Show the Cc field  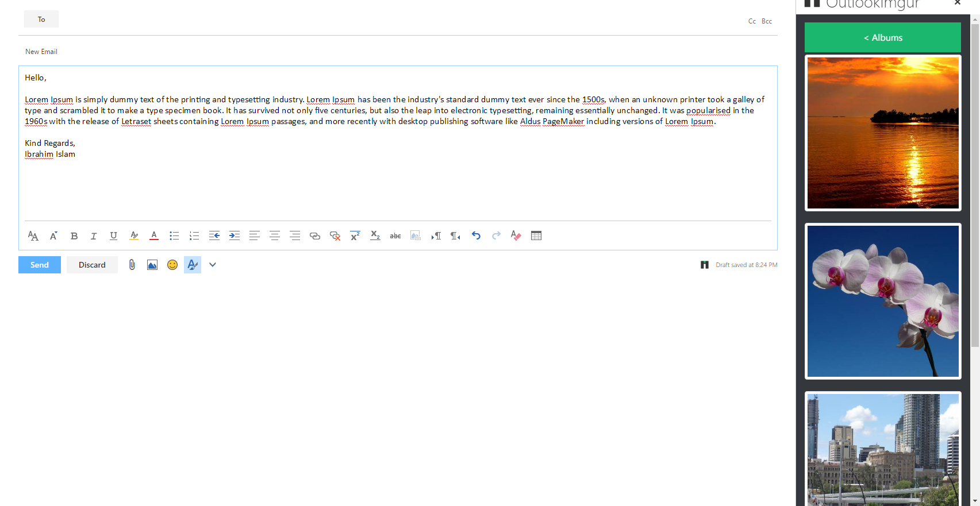click(x=752, y=21)
